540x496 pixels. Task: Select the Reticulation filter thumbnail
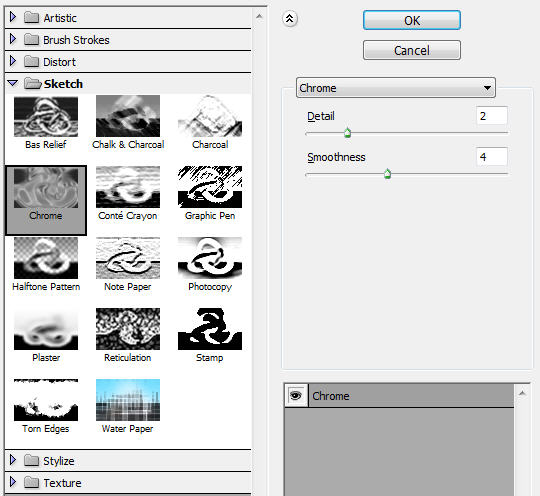[x=128, y=329]
